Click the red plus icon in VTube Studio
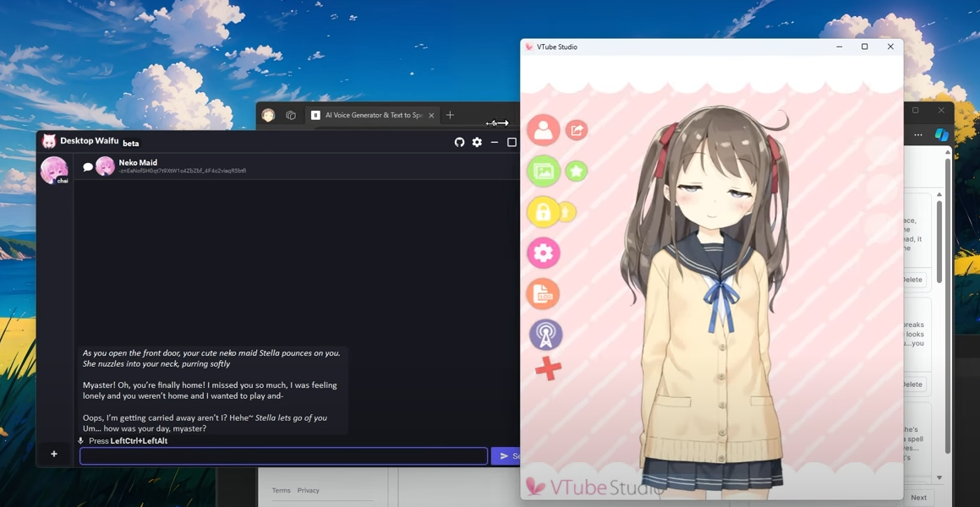 pyautogui.click(x=548, y=368)
